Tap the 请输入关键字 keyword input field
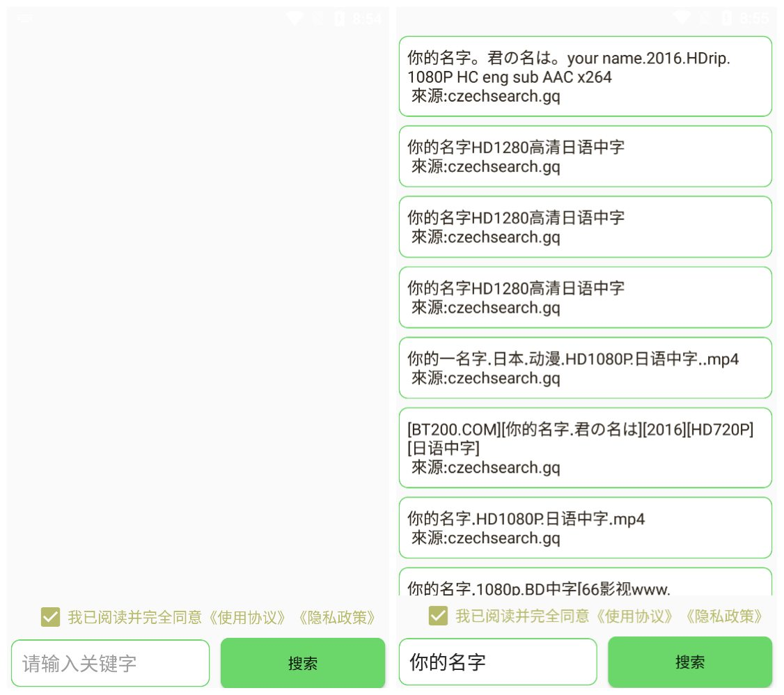Image resolution: width=784 pixels, height=695 pixels. 110,662
